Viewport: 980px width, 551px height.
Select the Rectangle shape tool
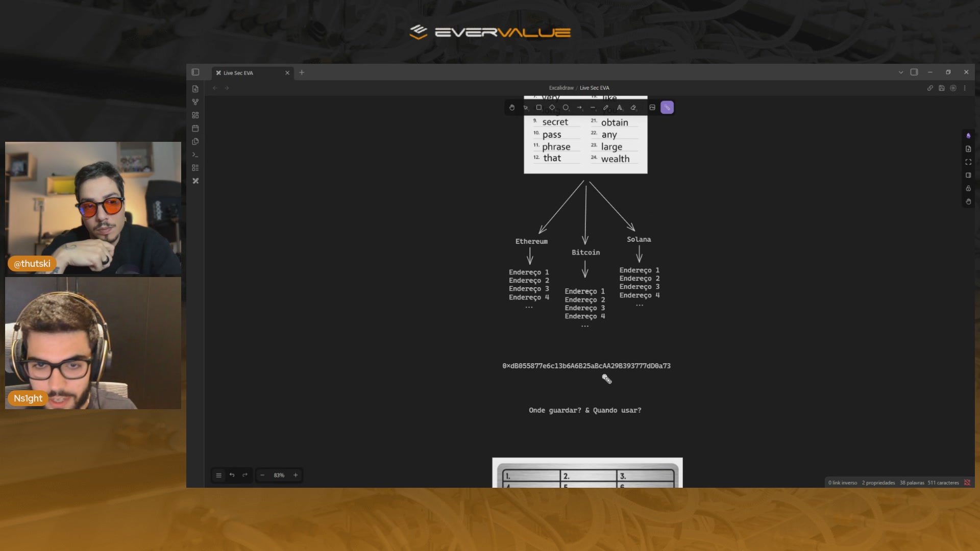(x=538, y=108)
